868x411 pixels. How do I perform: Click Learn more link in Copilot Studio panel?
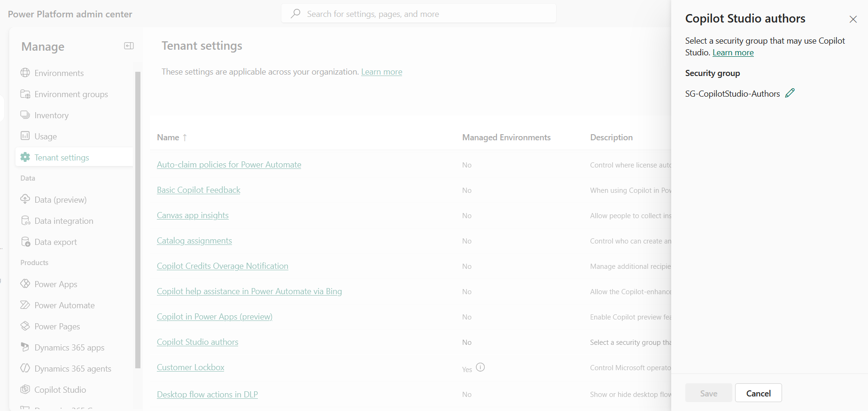point(733,53)
